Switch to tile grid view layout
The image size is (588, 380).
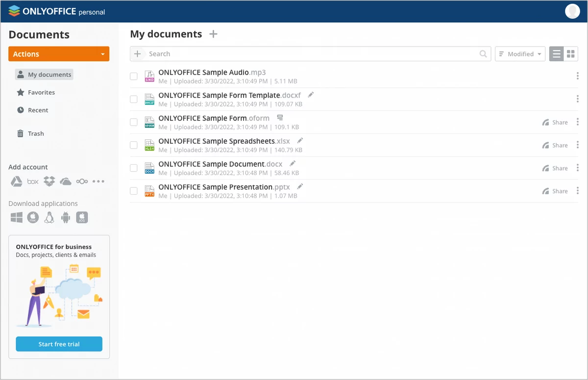coord(571,54)
